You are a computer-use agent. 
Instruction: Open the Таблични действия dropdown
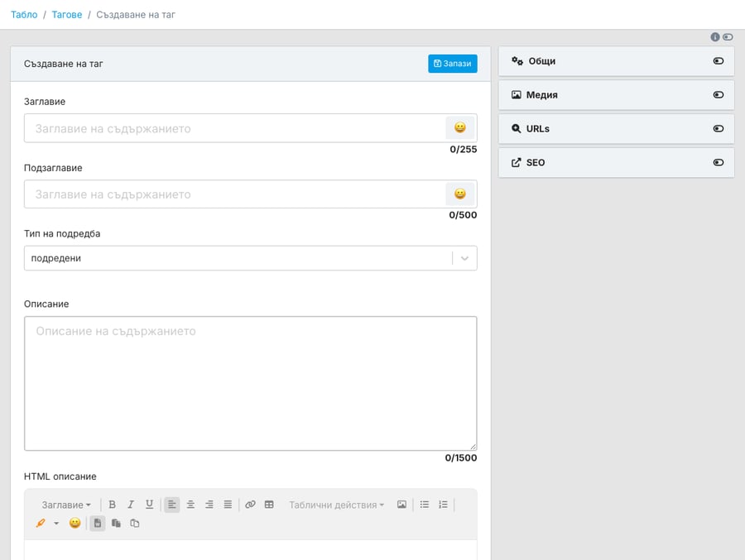pyautogui.click(x=336, y=505)
